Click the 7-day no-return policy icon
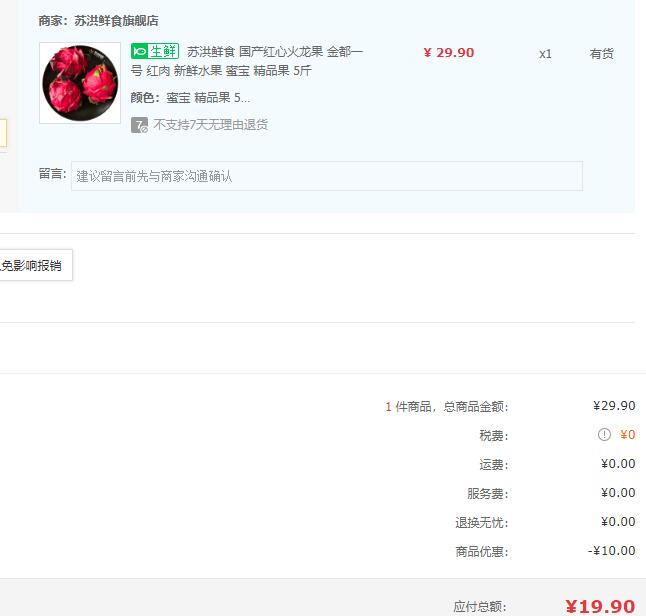Viewport: 646px width, 616px height. pos(139,125)
